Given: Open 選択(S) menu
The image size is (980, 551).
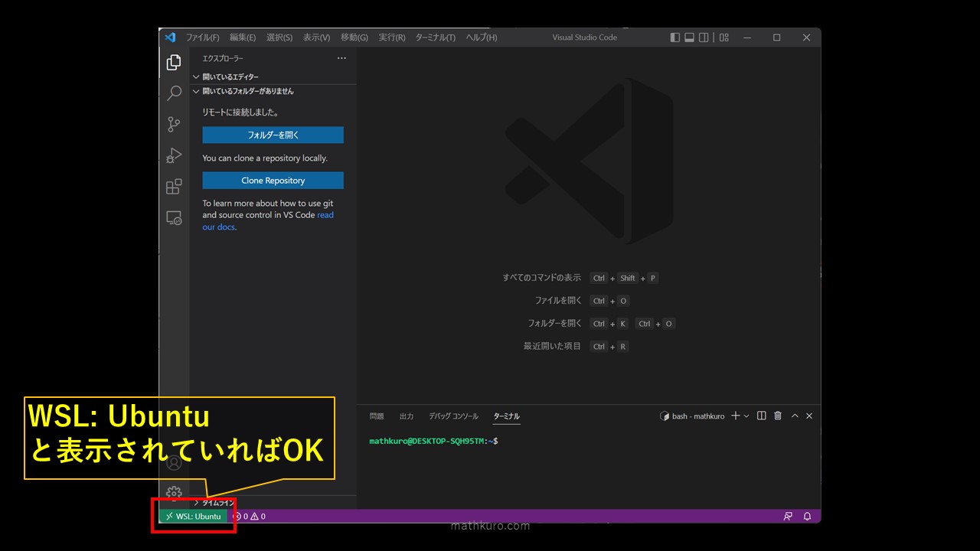Looking at the screenshot, I should (279, 37).
